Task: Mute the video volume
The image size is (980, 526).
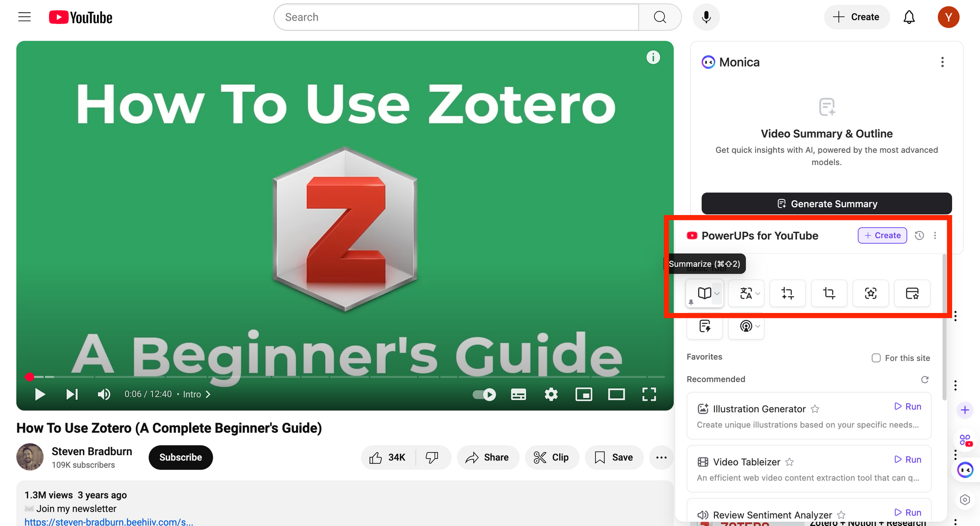Action: 104,394
